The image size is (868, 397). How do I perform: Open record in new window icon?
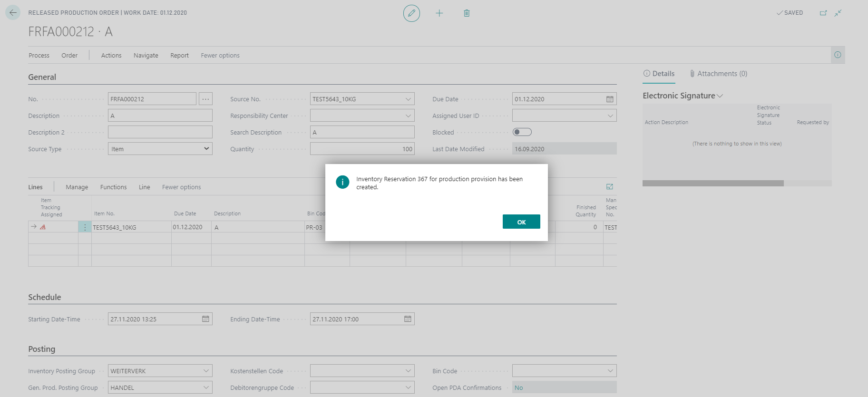(x=823, y=13)
